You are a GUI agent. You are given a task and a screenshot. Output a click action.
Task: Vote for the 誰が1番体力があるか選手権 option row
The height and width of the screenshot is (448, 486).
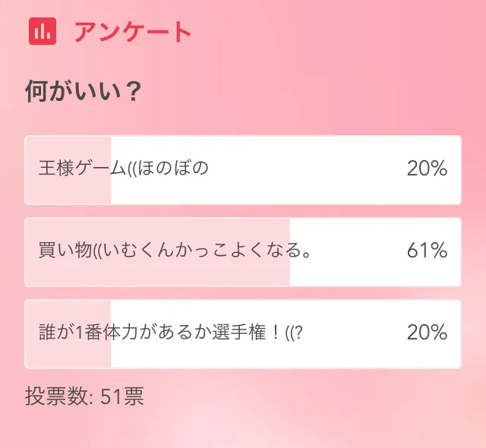243,333
